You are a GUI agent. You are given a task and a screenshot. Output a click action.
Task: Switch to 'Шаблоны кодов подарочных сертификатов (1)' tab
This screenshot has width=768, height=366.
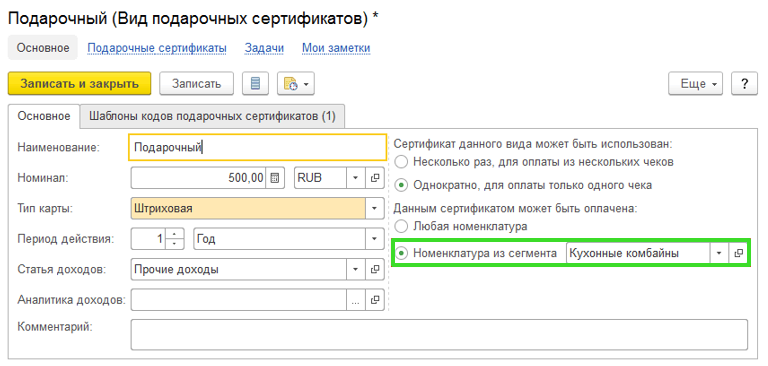click(x=212, y=117)
